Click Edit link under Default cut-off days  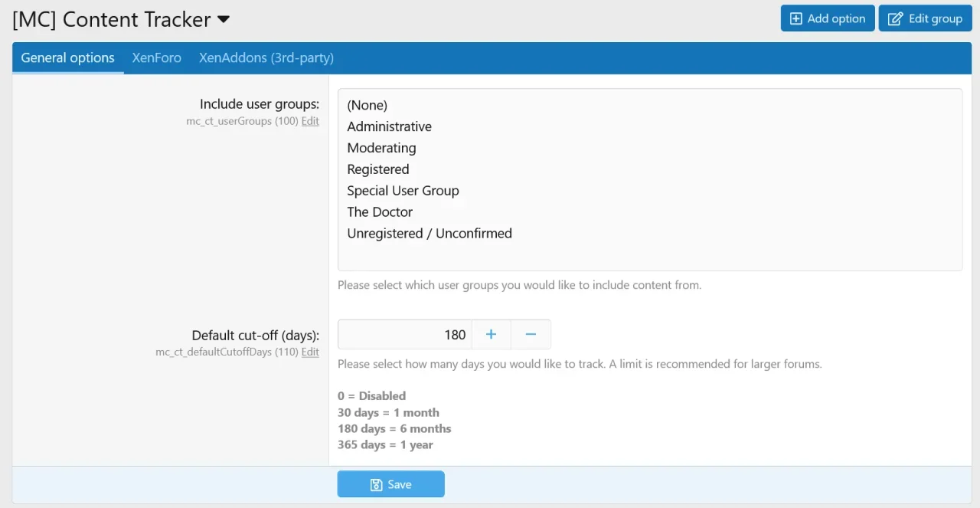310,352
